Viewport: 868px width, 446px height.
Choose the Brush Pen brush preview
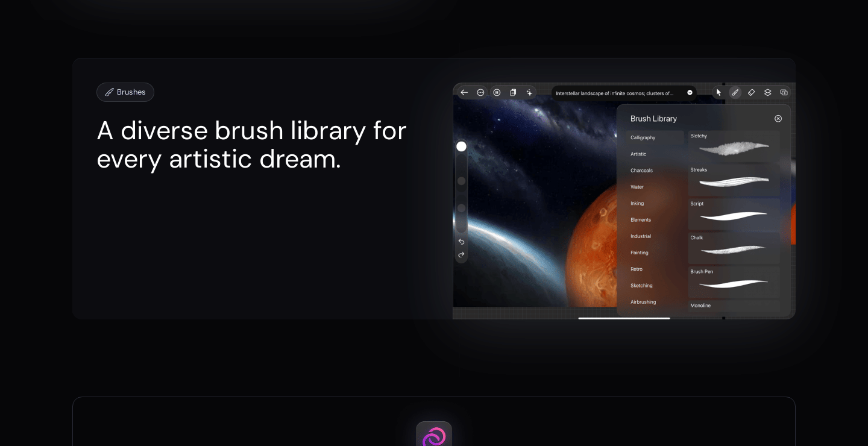tap(734, 282)
